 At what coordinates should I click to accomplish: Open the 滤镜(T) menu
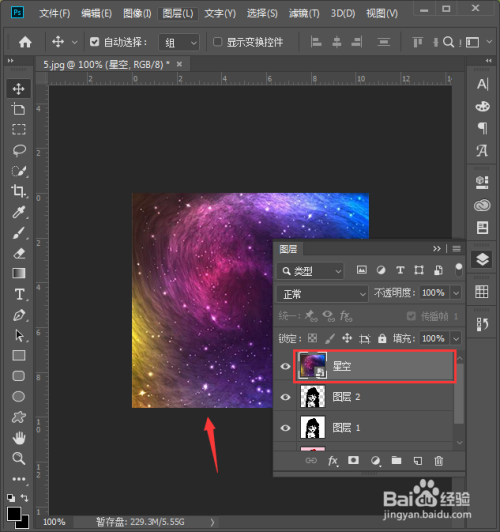click(x=304, y=13)
